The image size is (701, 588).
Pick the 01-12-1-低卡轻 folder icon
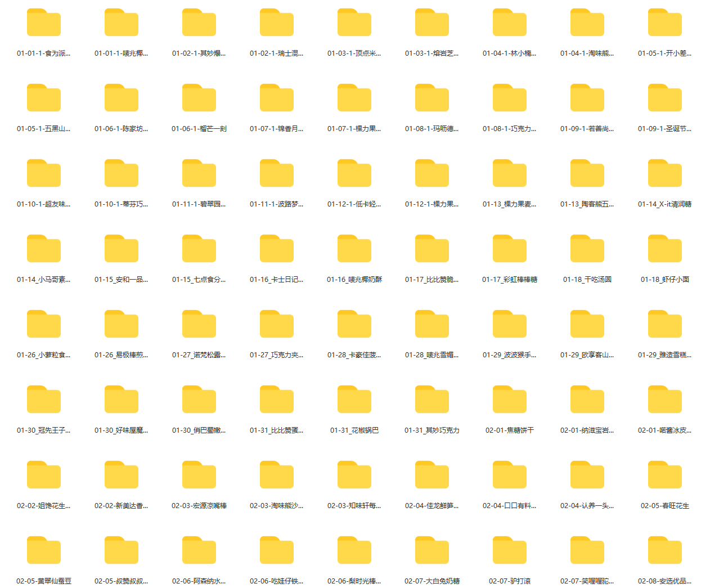(x=354, y=173)
